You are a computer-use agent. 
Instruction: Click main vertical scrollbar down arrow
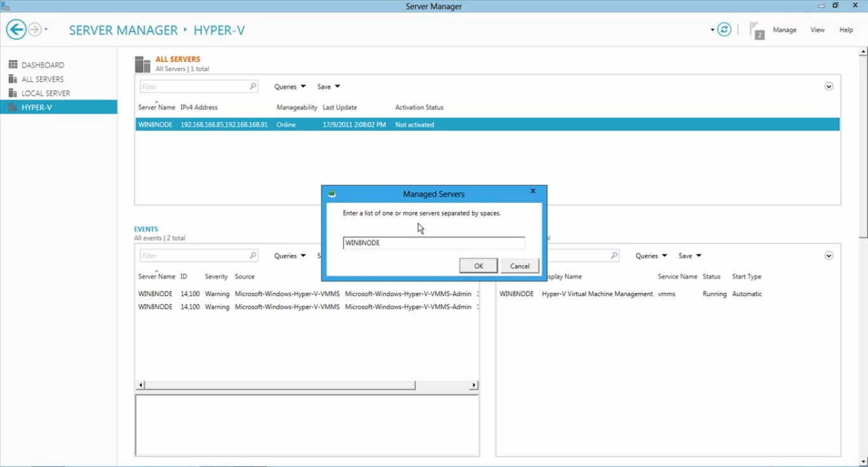pyautogui.click(x=863, y=462)
